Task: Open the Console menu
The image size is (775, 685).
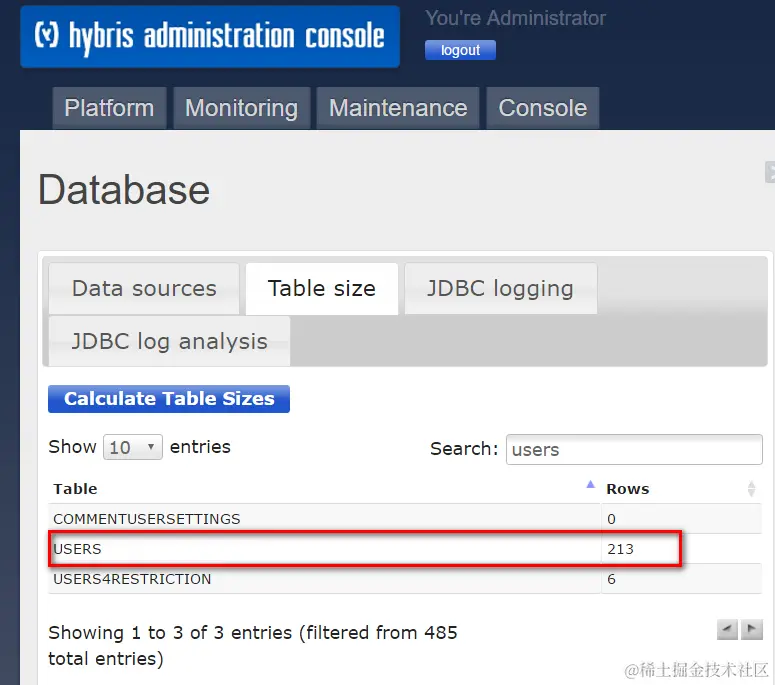Action: click(543, 108)
